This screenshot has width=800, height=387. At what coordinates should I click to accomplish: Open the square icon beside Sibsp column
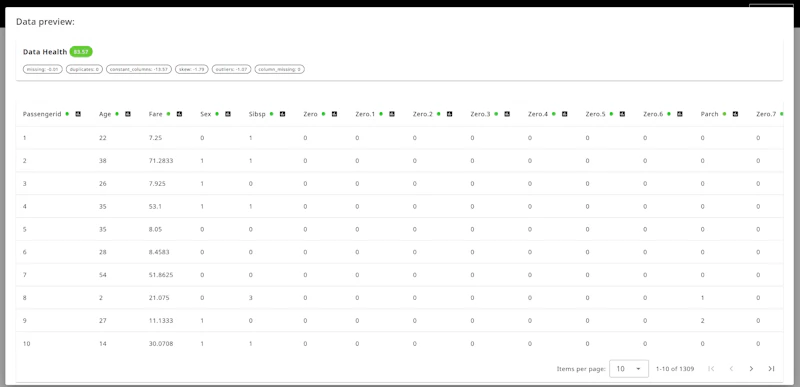(x=282, y=114)
